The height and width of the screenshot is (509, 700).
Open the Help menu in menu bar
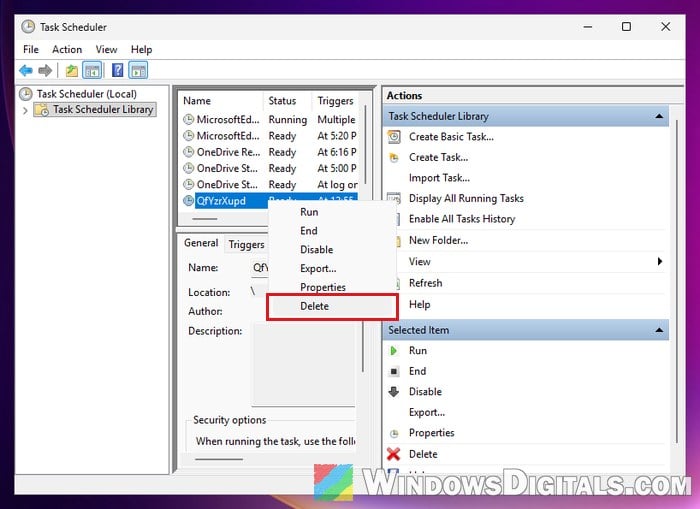141,50
